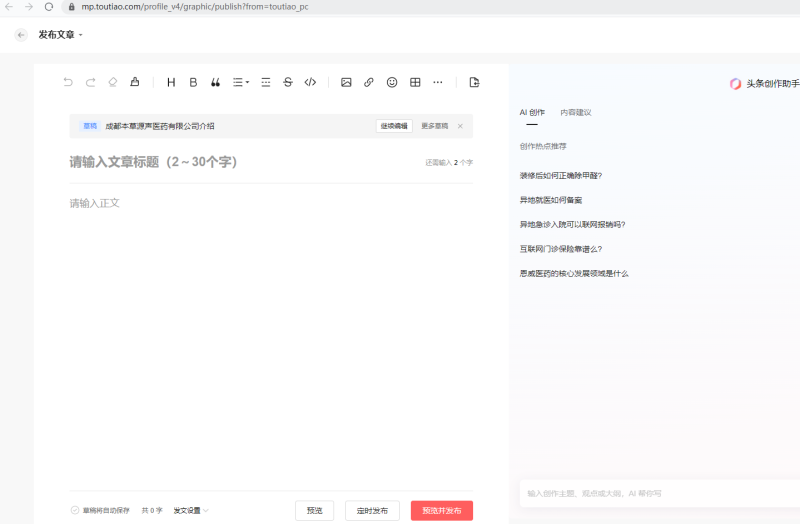Click the 继续编辑 button on draft banner
This screenshot has height=524, width=800.
[x=394, y=126]
